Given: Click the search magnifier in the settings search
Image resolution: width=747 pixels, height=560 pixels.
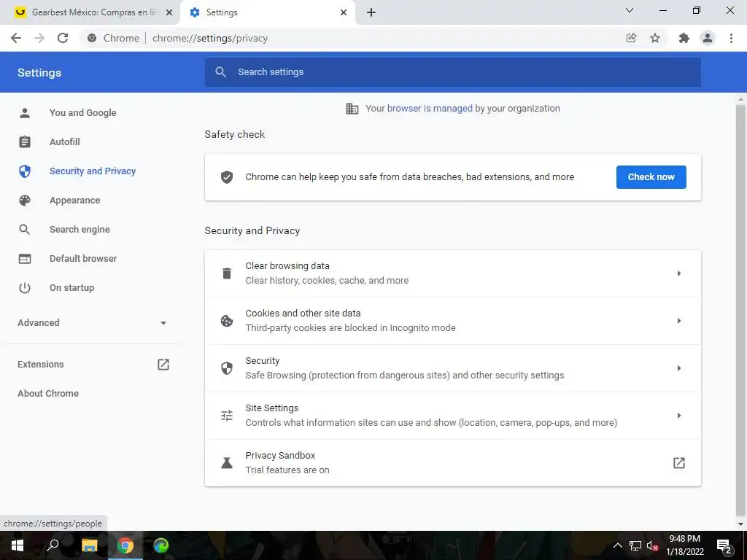Looking at the screenshot, I should (220, 72).
